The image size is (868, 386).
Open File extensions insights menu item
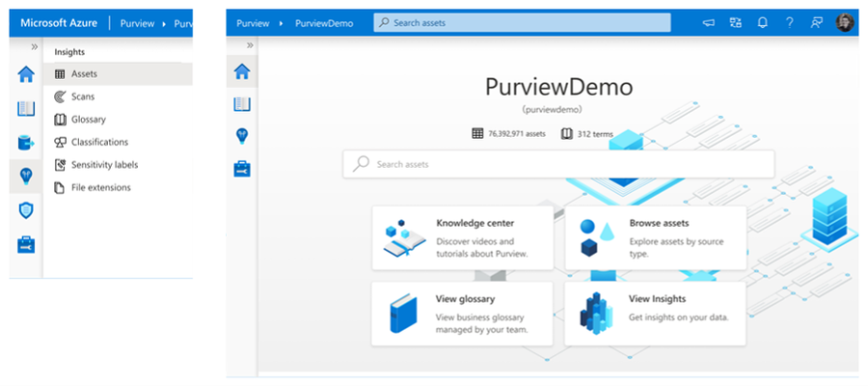tap(118, 188)
